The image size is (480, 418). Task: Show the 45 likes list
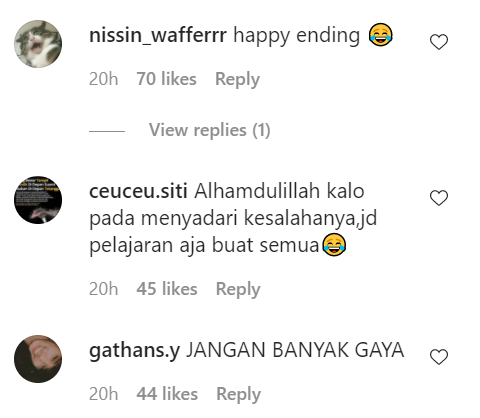click(x=167, y=289)
